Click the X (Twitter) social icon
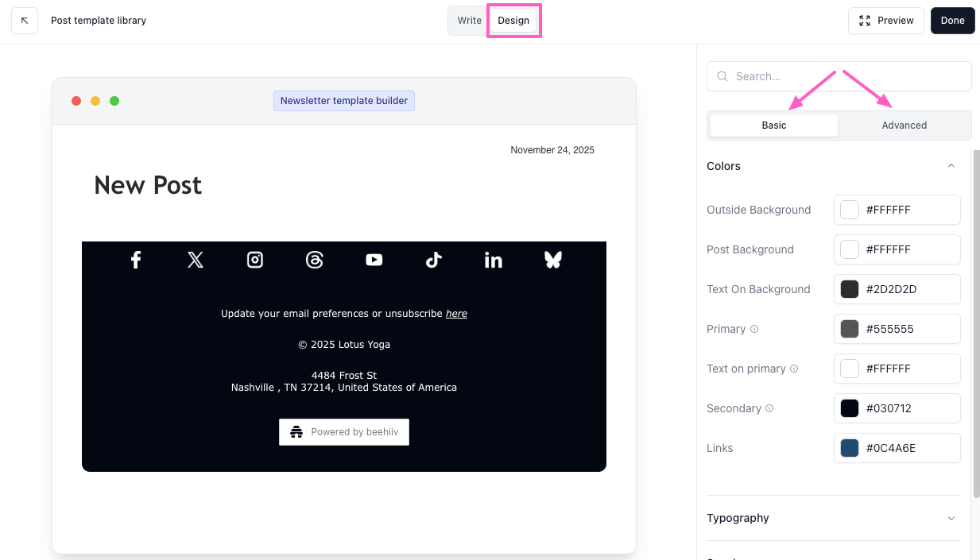The image size is (980, 560). click(x=196, y=260)
